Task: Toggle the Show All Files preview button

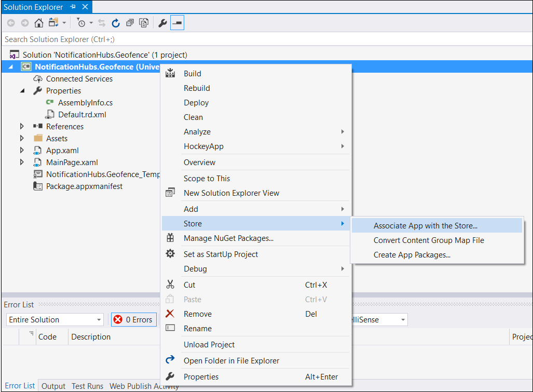Action: (x=176, y=23)
